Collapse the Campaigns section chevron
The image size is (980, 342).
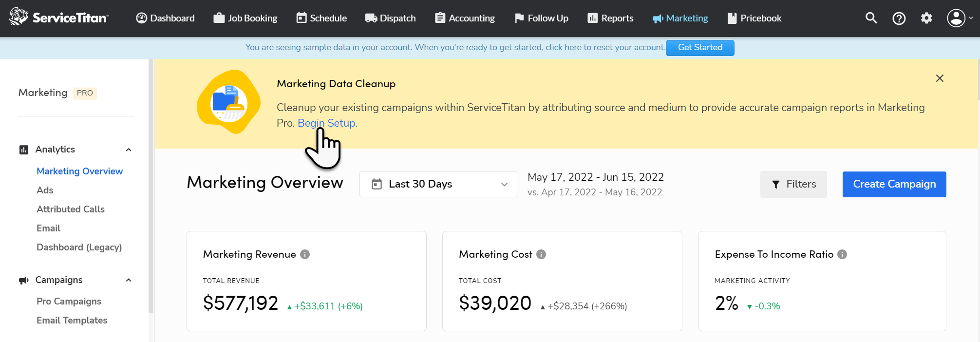click(129, 280)
